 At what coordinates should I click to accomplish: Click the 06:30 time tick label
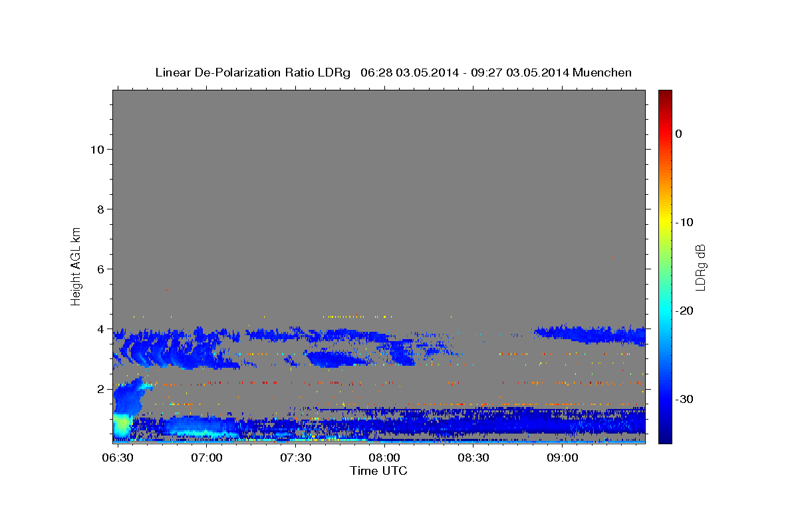pos(118,458)
